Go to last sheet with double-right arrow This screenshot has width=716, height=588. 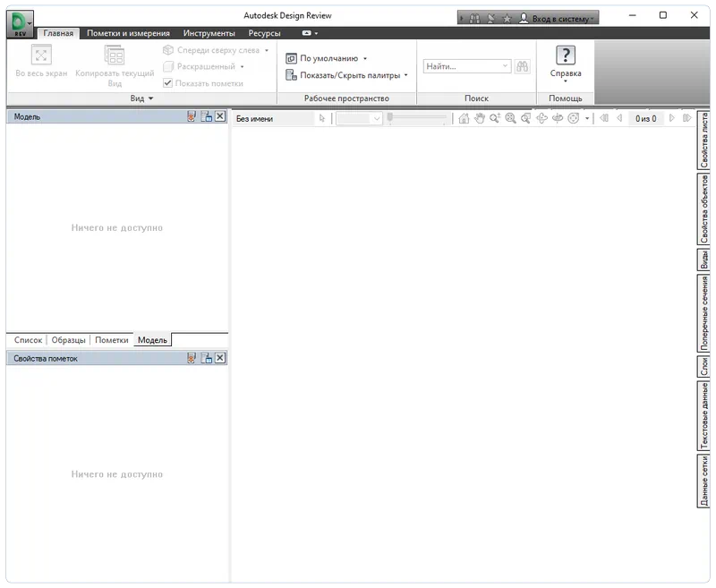[x=686, y=118]
